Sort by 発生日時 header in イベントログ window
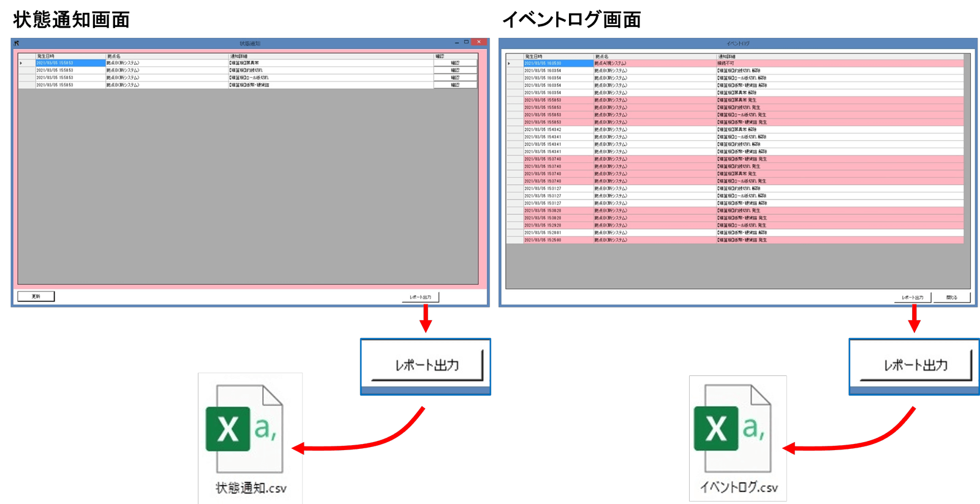The width and height of the screenshot is (980, 504). (x=558, y=56)
